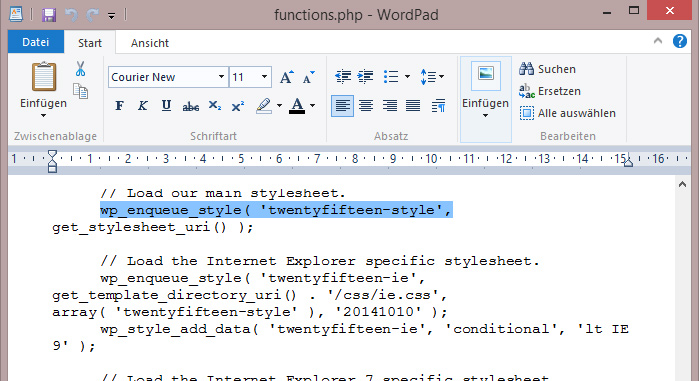
Task: Click the line containing '/css/ie.css'
Action: [250, 295]
